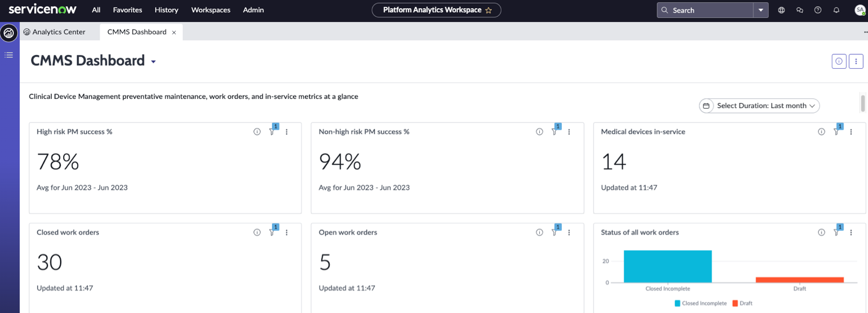Open the Select Duration: Last month dropdown
Screen dimensions: 868x313
click(x=759, y=106)
